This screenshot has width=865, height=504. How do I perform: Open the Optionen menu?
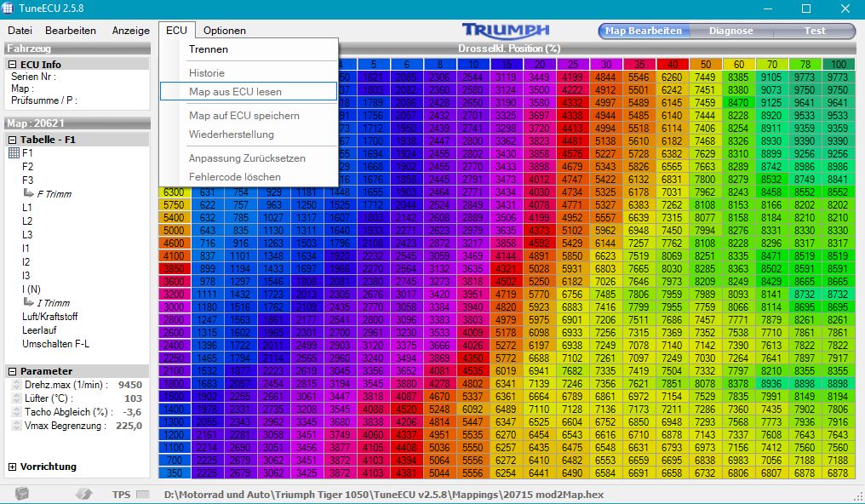(x=225, y=31)
